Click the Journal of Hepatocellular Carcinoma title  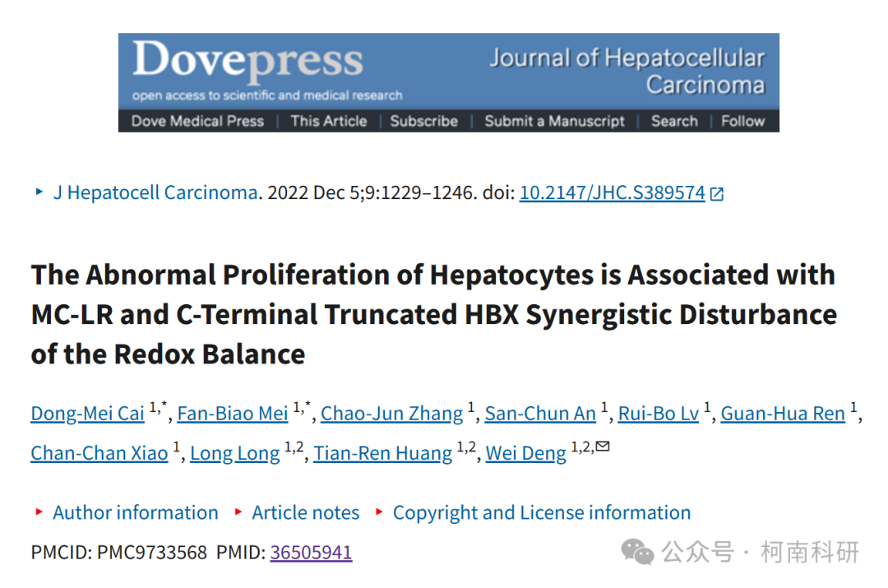click(x=627, y=72)
